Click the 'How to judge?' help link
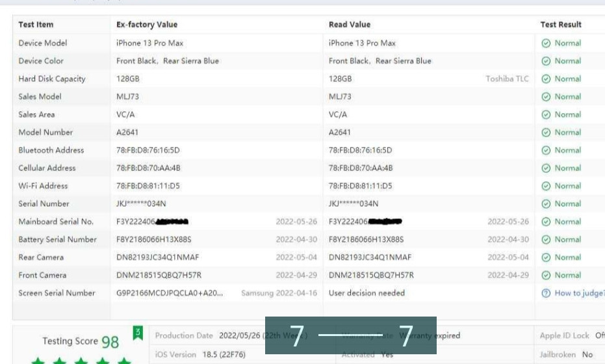The height and width of the screenshot is (364, 605). [x=578, y=293]
